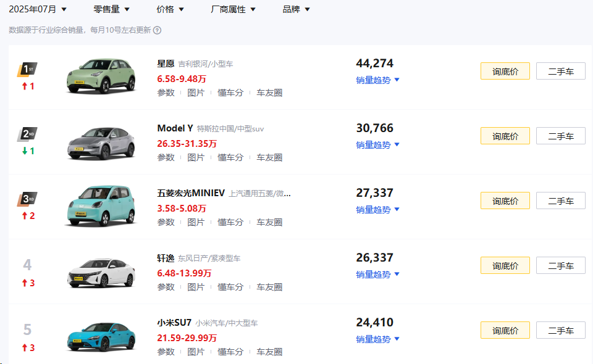Open the 2025年07月 date dropdown
This screenshot has width=593, height=364.
coord(38,9)
